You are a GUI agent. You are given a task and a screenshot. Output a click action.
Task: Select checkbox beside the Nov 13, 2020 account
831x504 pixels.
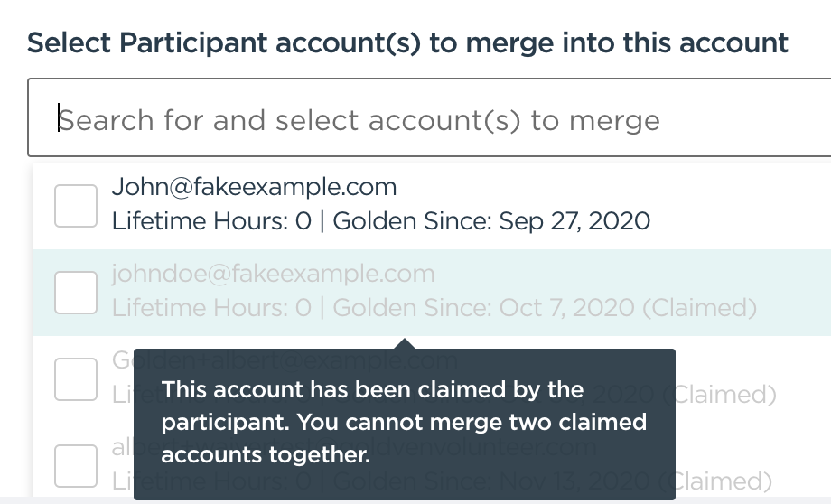76,465
